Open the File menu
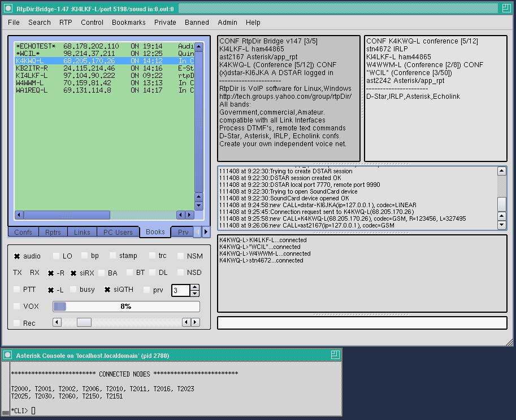This screenshot has height=420, width=516. click(x=14, y=23)
